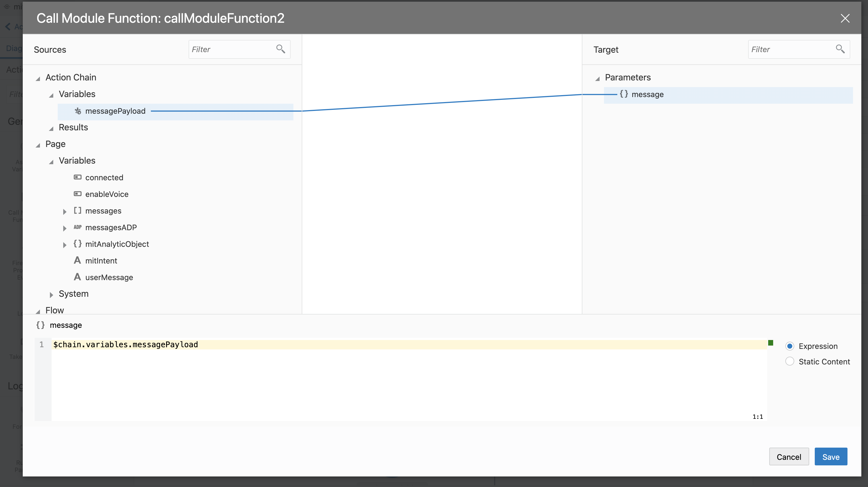Expand the messagesADP variable node

(65, 228)
